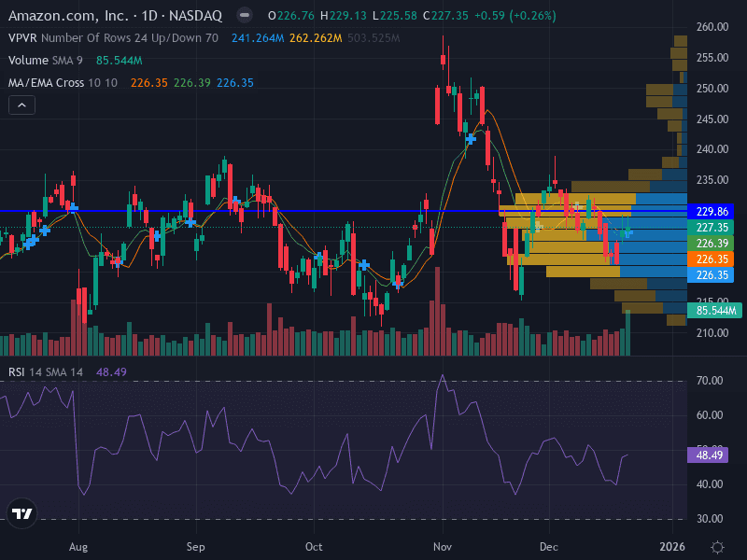Click the high price H229.13 value
Image resolution: width=747 pixels, height=560 pixels.
click(x=344, y=16)
